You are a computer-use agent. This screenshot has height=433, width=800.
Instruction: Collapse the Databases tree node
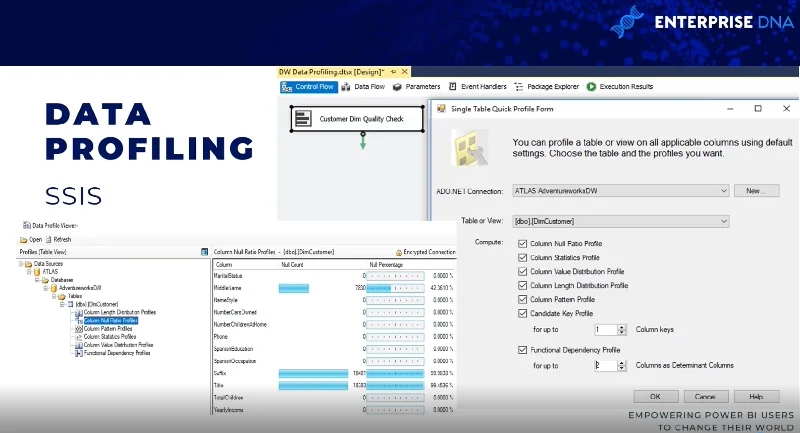(37, 280)
